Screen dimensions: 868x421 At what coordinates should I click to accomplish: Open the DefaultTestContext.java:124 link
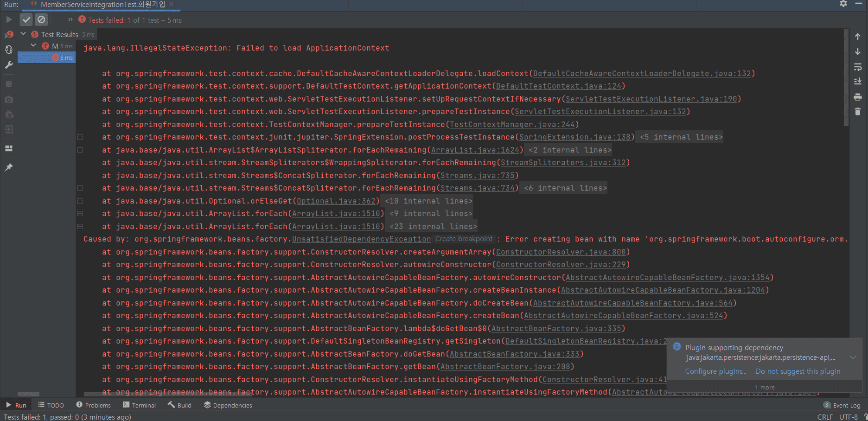[559, 86]
